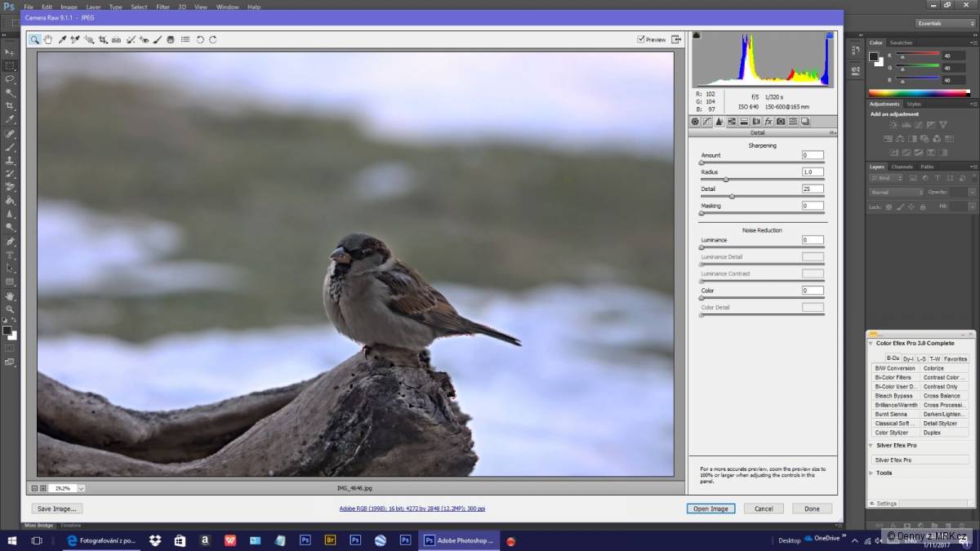Toggle full screen mode icon beside Preview
This screenshot has width=980, height=551.
[676, 39]
